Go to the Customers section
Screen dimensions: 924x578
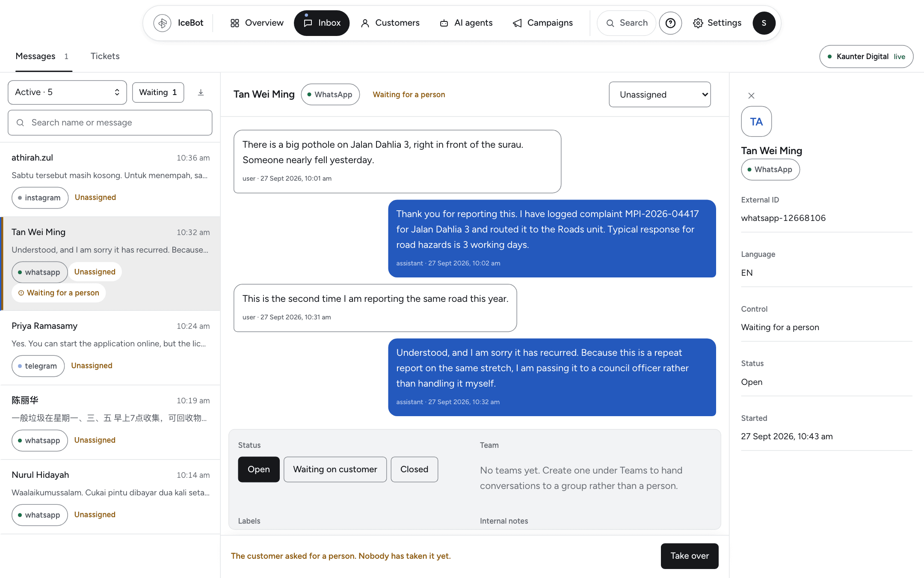390,23
